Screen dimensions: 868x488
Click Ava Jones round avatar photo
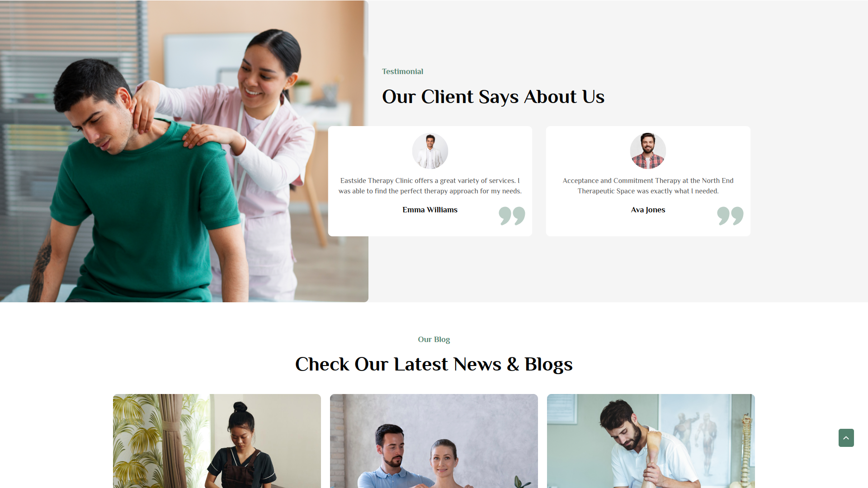pos(648,151)
